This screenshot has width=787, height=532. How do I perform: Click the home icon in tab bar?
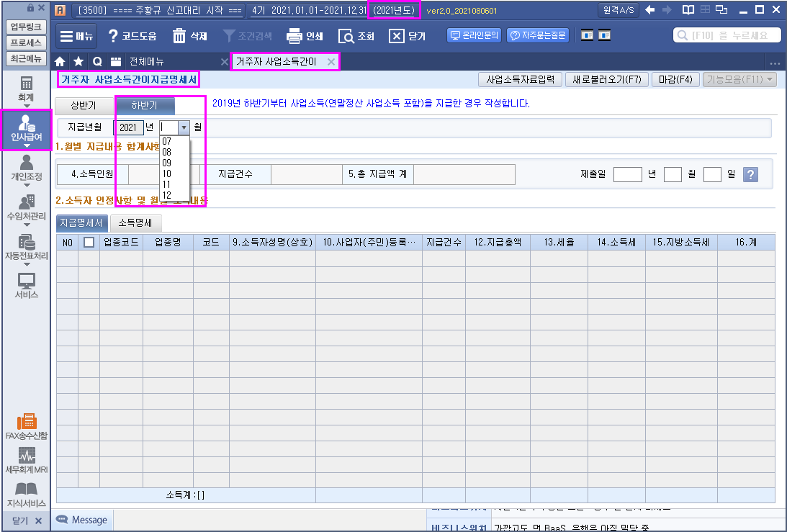tap(60, 62)
